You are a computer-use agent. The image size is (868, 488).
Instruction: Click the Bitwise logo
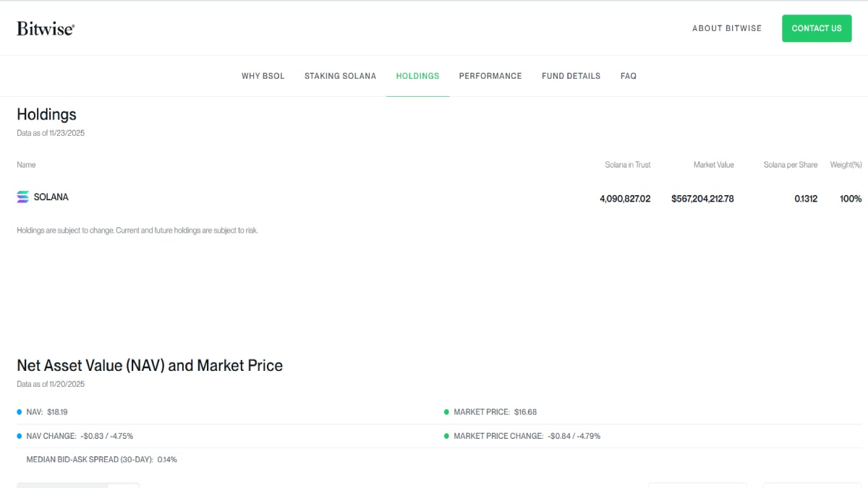46,28
